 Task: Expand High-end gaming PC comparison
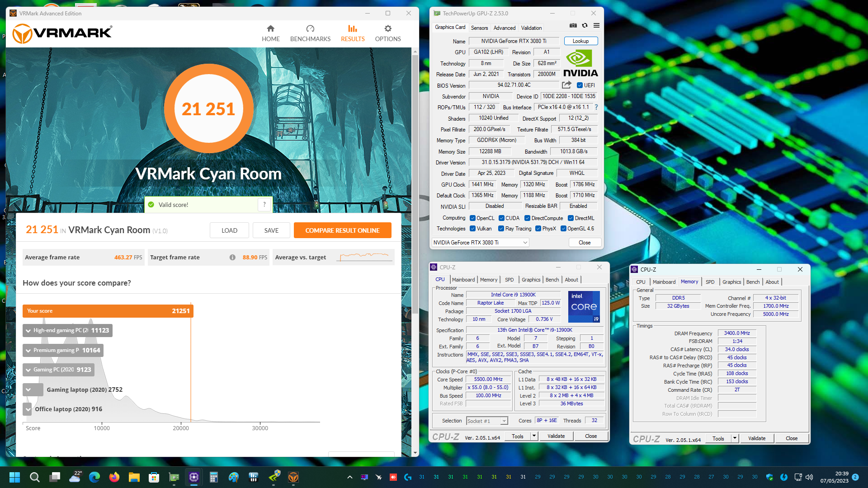pyautogui.click(x=28, y=330)
